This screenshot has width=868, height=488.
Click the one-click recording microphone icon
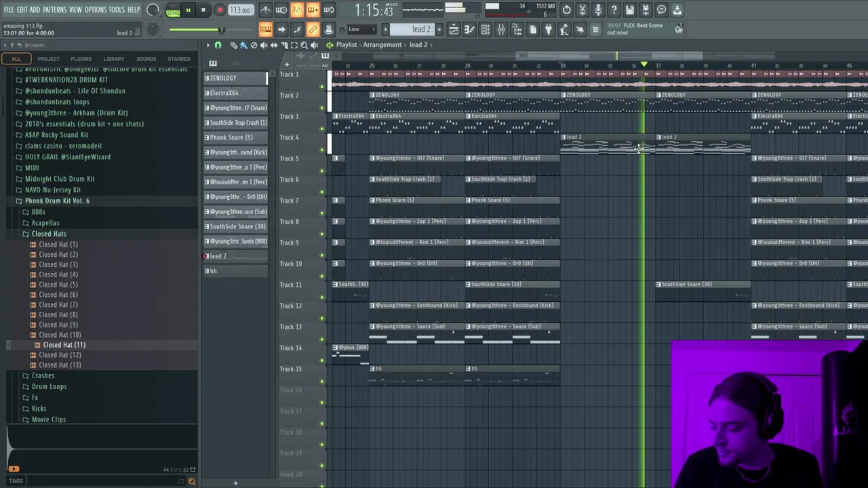pos(598,10)
